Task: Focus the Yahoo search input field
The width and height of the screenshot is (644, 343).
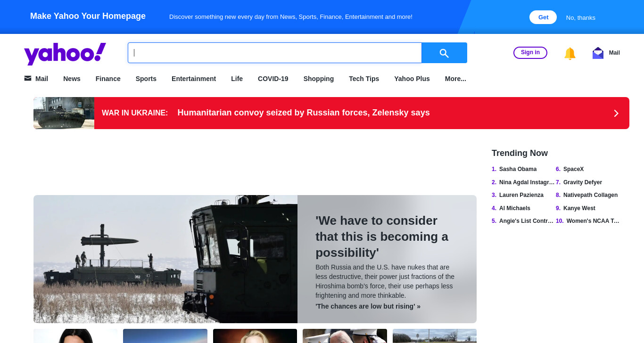Action: tap(275, 53)
